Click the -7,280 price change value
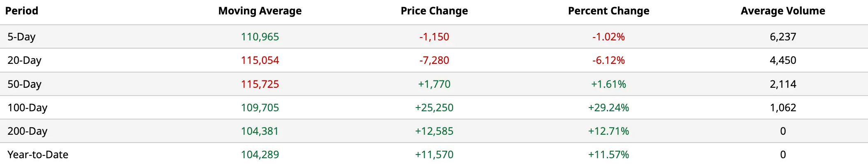Viewport: 868px width, 164px height. (434, 60)
